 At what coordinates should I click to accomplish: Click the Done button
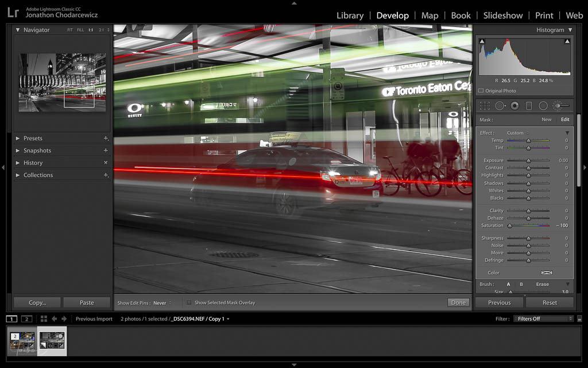458,302
